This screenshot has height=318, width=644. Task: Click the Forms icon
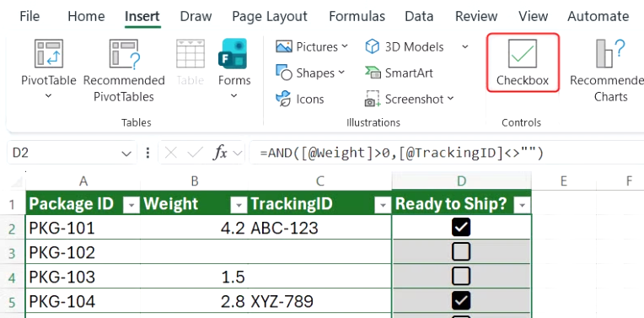click(x=233, y=54)
